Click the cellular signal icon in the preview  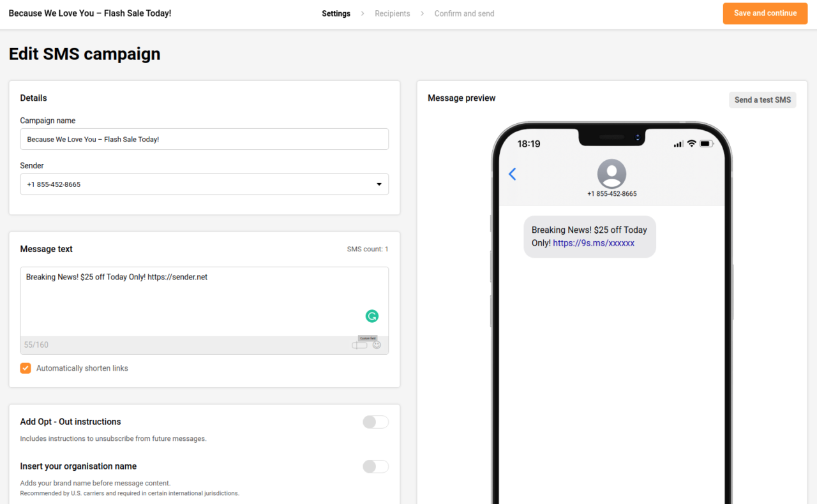pyautogui.click(x=678, y=144)
